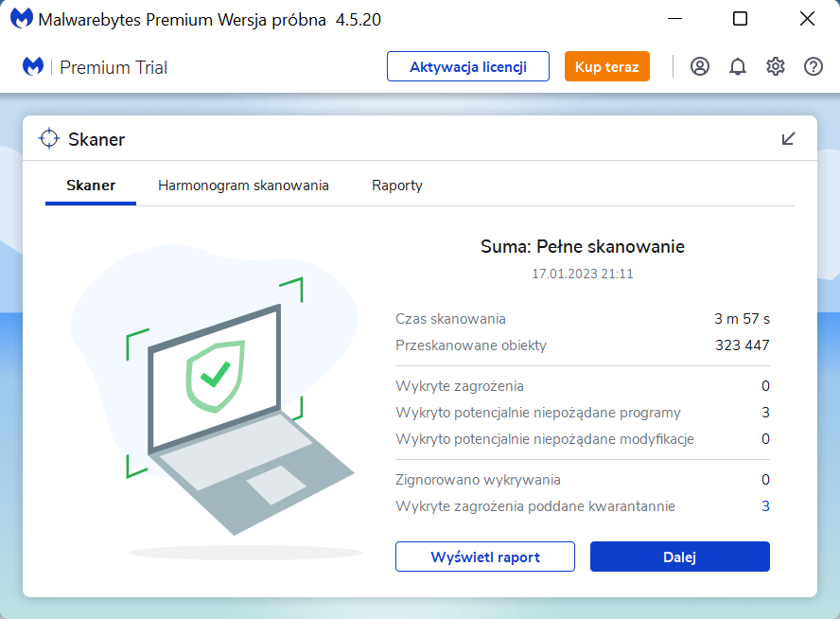The height and width of the screenshot is (619, 840).
Task: Click the Premium Trial label
Action: pos(114,67)
